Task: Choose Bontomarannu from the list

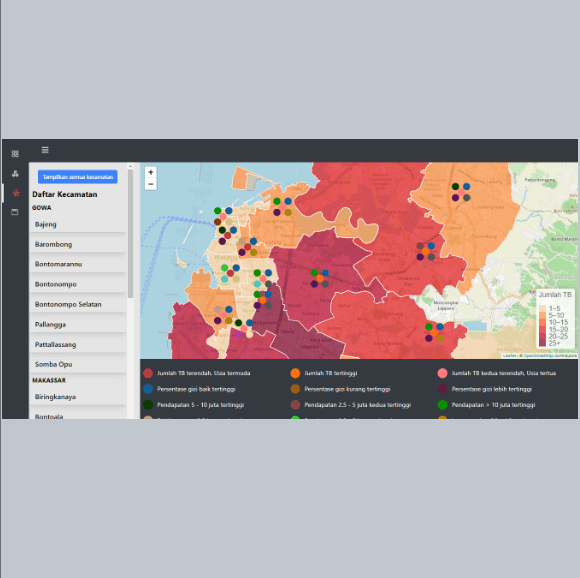Action: click(78, 264)
